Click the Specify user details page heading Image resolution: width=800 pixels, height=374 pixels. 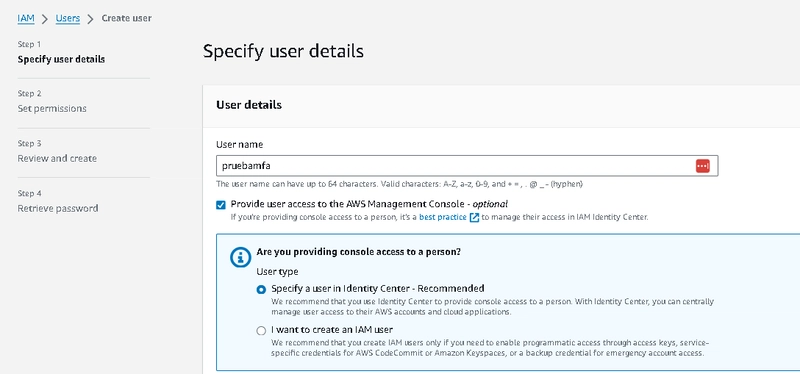(283, 52)
